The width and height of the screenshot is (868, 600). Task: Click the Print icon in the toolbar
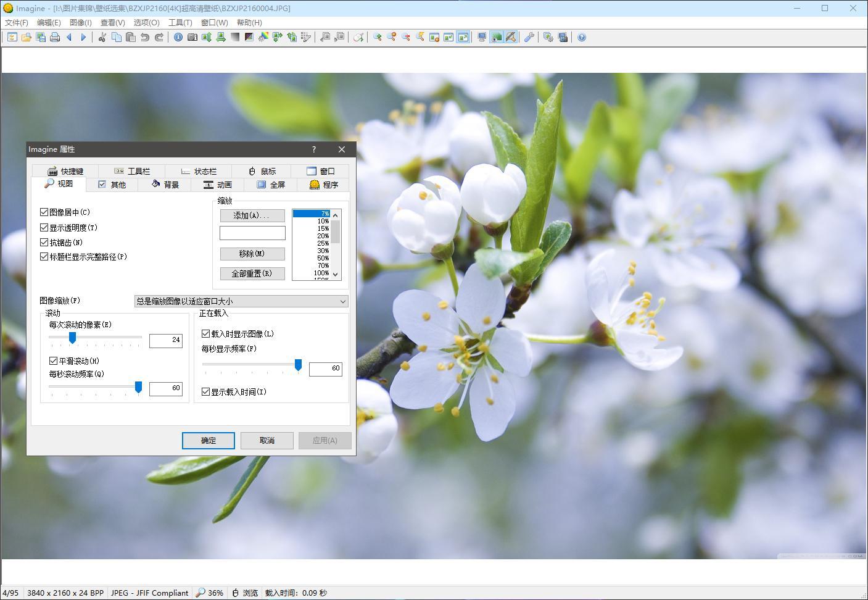(x=55, y=37)
